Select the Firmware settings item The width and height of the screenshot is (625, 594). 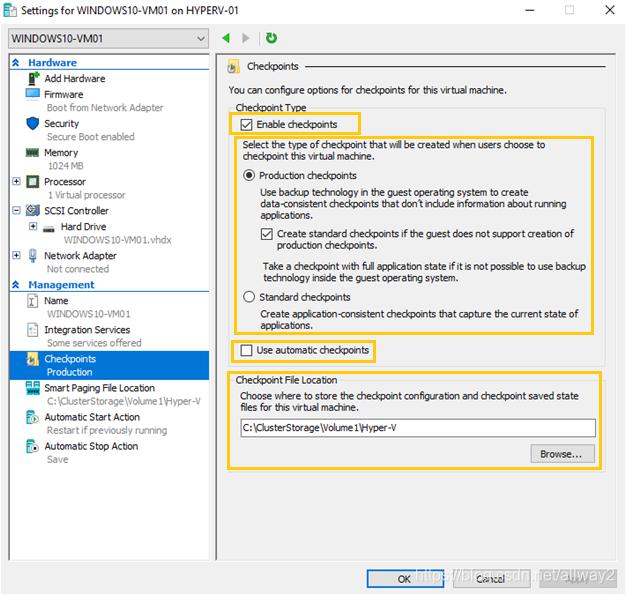point(63,94)
